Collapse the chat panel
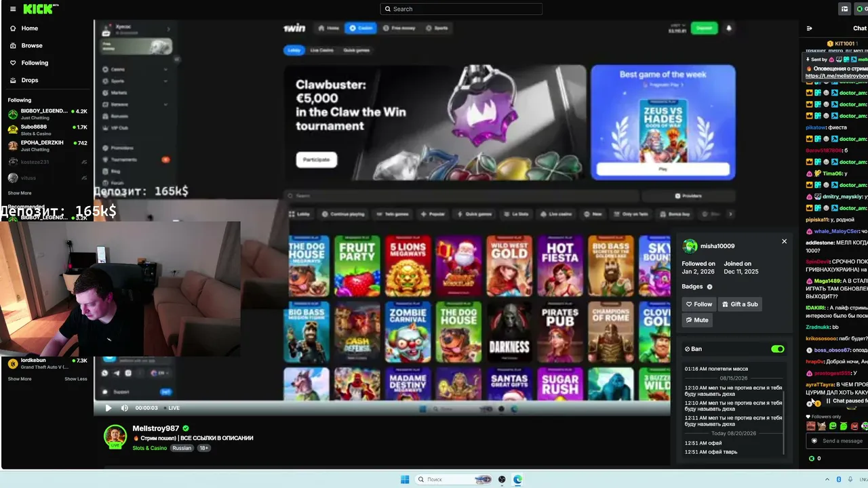The height and width of the screenshot is (488, 868). click(809, 28)
